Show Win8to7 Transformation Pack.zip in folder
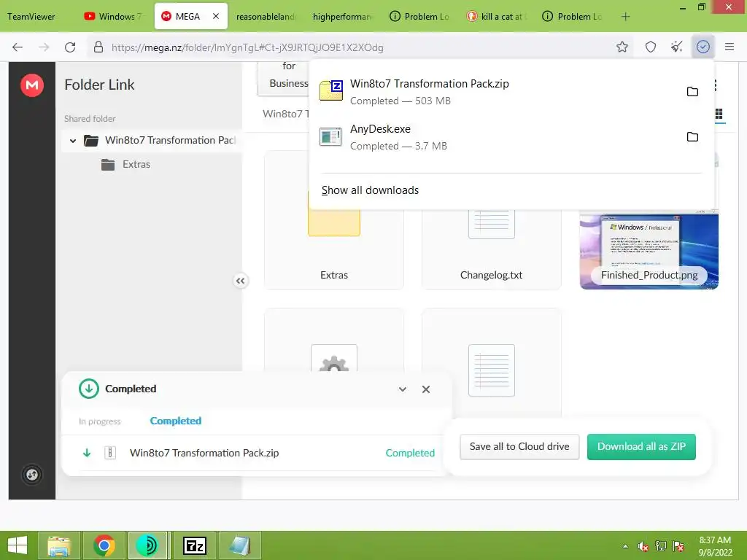Image resolution: width=747 pixels, height=560 pixels. coord(693,91)
